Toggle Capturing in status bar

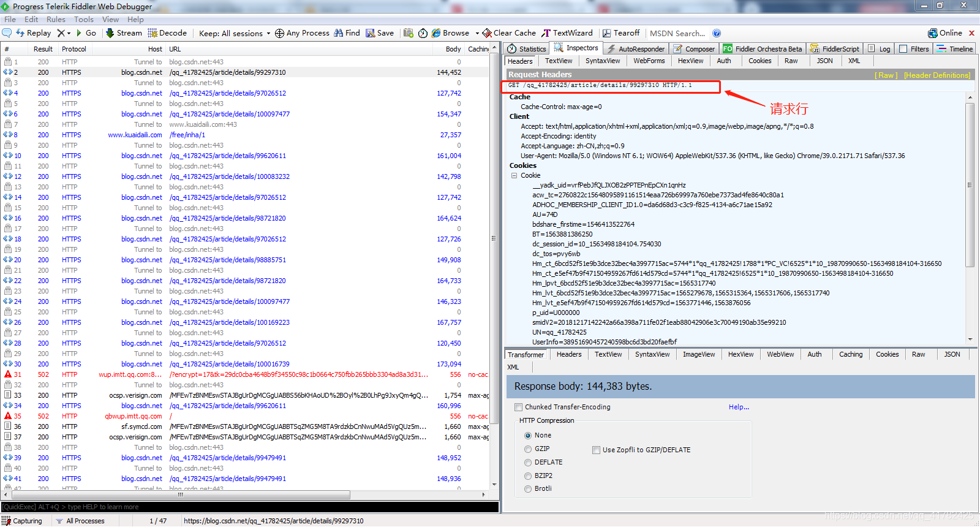[x=22, y=521]
